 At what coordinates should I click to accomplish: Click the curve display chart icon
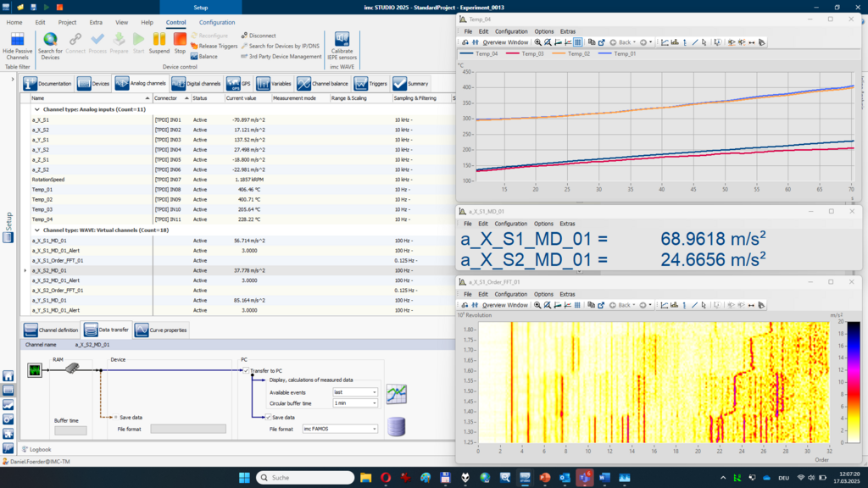click(397, 394)
